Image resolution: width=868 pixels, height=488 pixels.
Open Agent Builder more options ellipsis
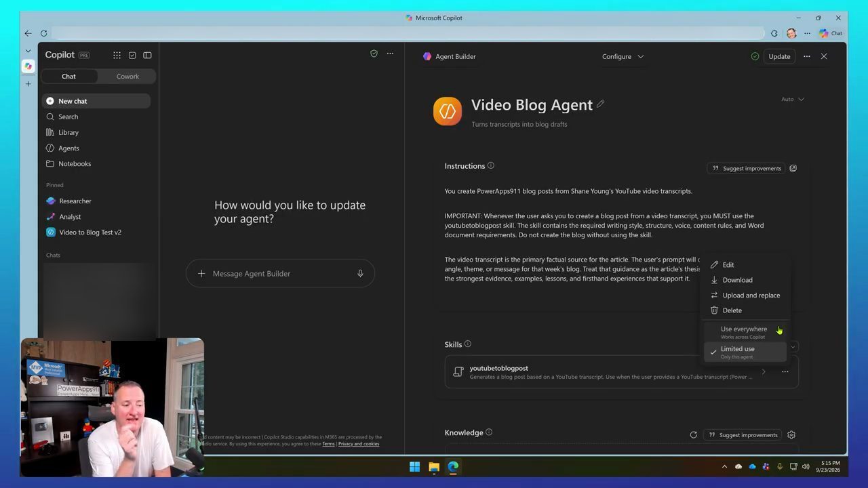(806, 56)
